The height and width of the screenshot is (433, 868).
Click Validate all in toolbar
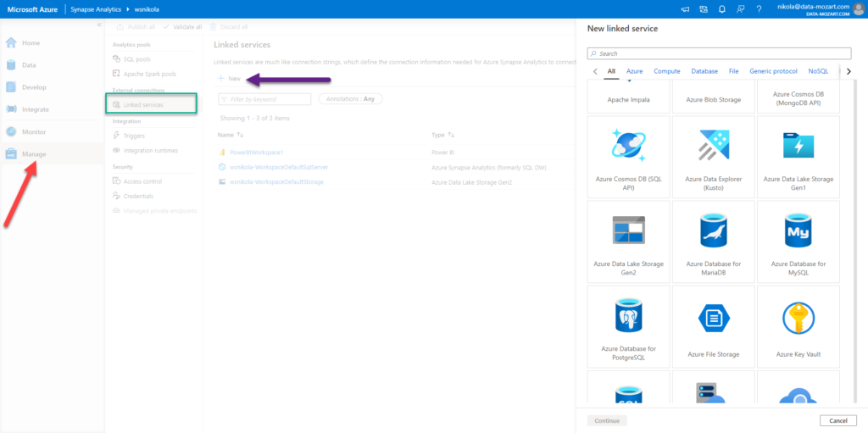pyautogui.click(x=182, y=26)
